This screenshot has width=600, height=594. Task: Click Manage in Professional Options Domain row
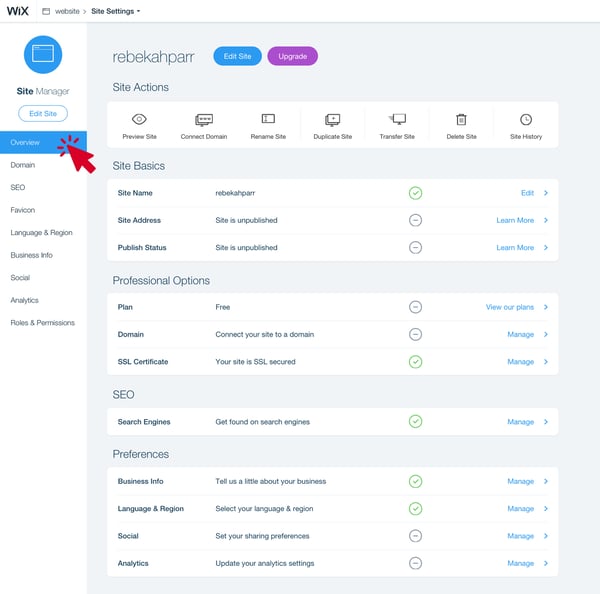tap(520, 335)
